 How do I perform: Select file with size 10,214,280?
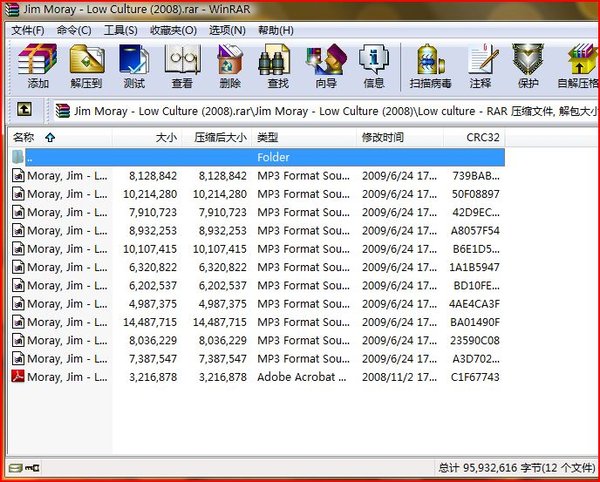(x=256, y=194)
